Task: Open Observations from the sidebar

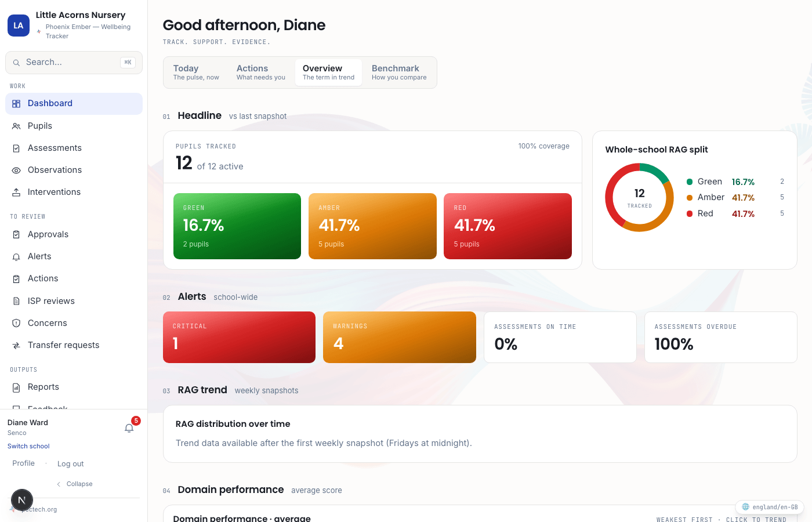Action: 74,170
